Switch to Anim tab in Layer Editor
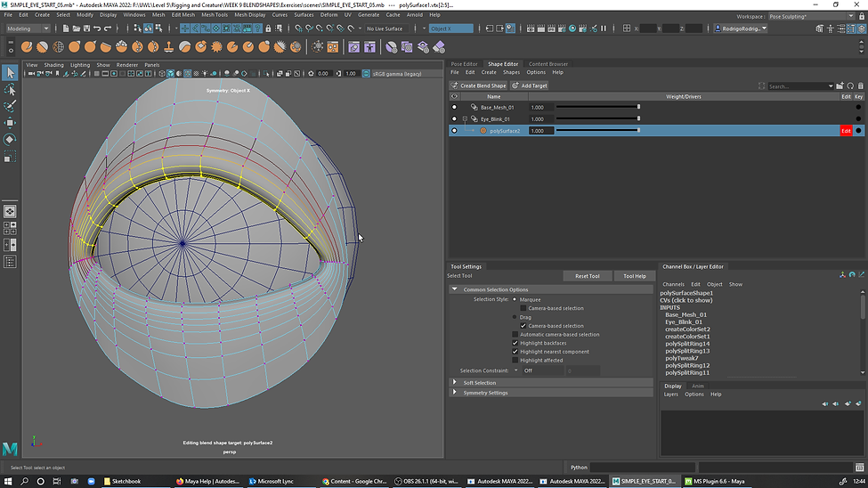Image resolution: width=868 pixels, height=488 pixels. coord(697,386)
